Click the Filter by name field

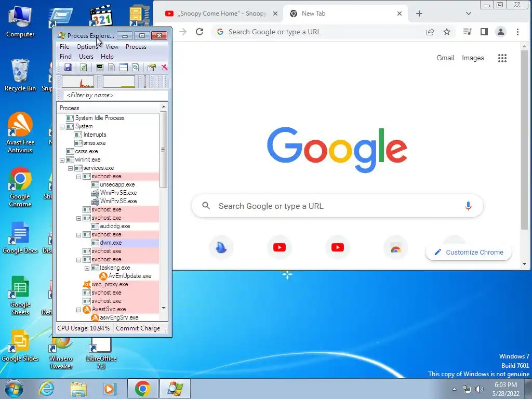click(115, 95)
